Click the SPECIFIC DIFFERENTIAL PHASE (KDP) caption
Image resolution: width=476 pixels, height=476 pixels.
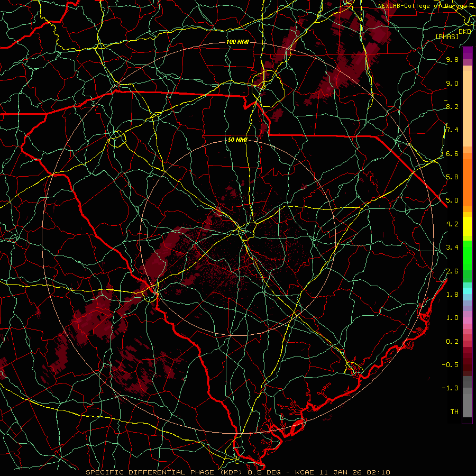(x=164, y=472)
